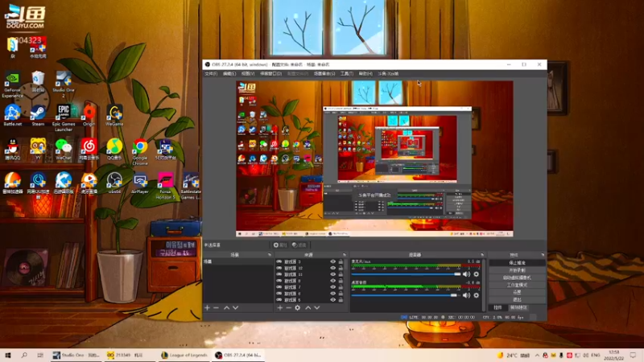Click the Windows Start button
The width and height of the screenshot is (644, 362).
click(7, 355)
